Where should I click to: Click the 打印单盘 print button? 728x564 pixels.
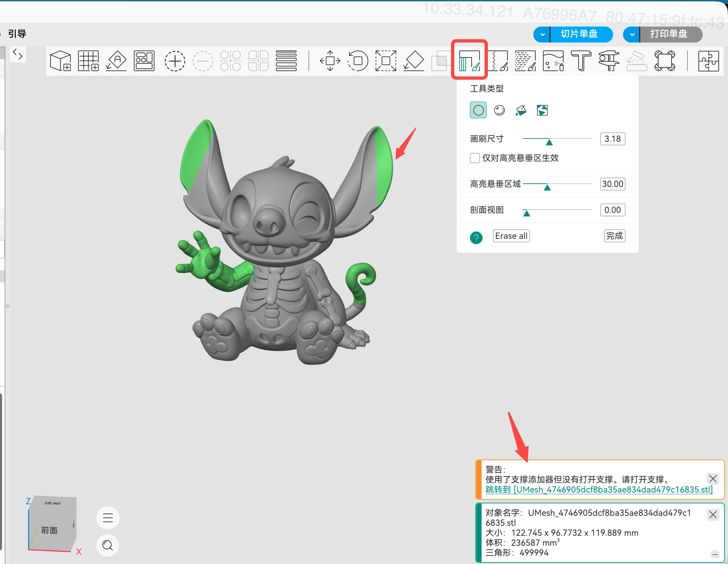[671, 34]
